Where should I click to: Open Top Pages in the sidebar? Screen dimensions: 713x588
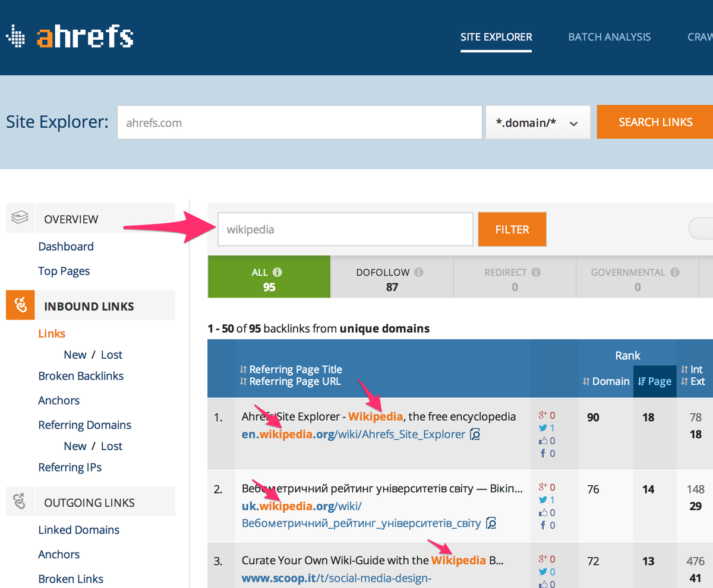[64, 271]
